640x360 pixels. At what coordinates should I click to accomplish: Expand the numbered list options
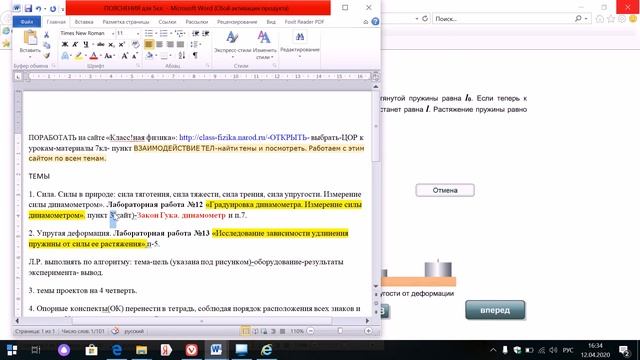pyautogui.click(x=171, y=33)
